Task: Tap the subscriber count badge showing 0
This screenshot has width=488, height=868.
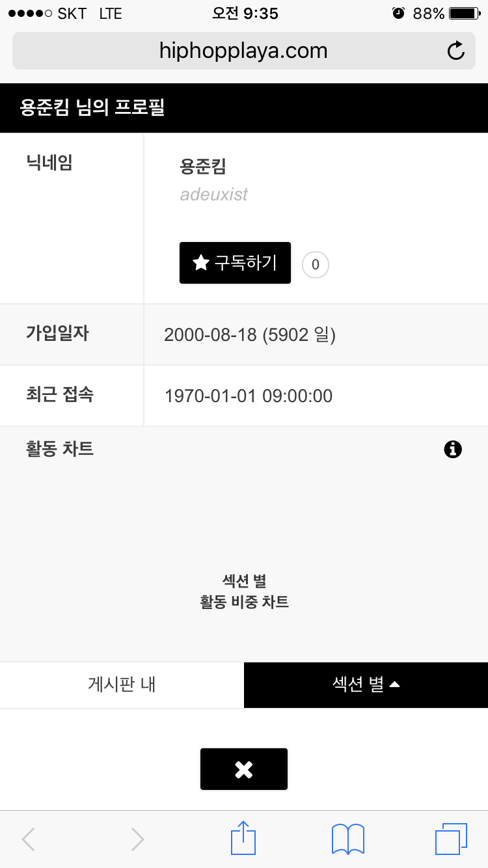Action: tap(316, 265)
